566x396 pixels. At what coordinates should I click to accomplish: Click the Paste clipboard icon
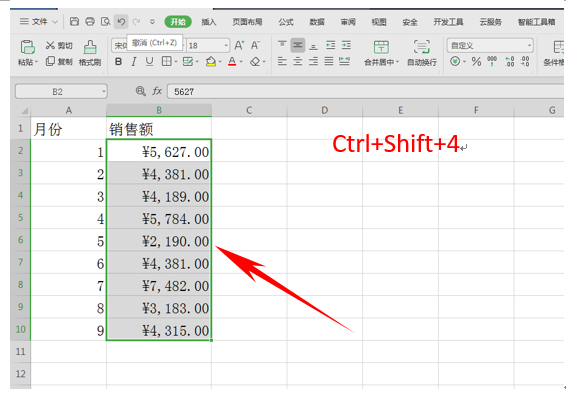28,47
